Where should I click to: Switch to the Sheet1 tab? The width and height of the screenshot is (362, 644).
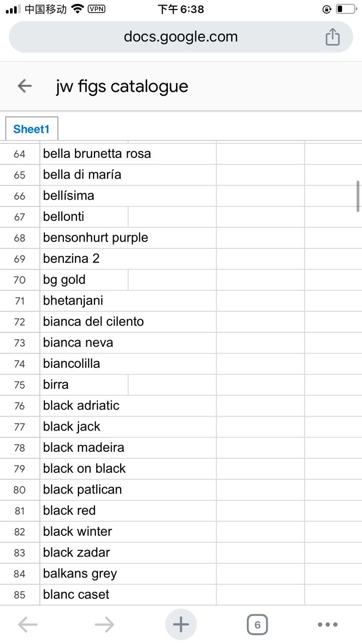[32, 129]
